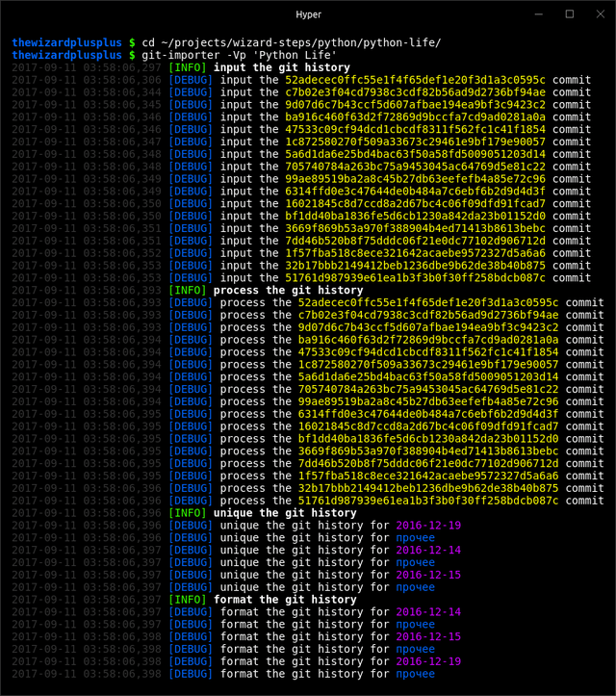Viewport: 616px width, 696px height.
Task: Click hash 51761d987939 in the process section
Action: (x=428, y=501)
